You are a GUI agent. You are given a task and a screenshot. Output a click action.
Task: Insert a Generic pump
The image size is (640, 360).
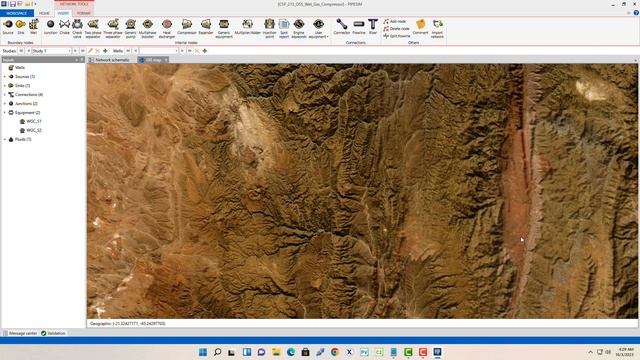pyautogui.click(x=131, y=29)
